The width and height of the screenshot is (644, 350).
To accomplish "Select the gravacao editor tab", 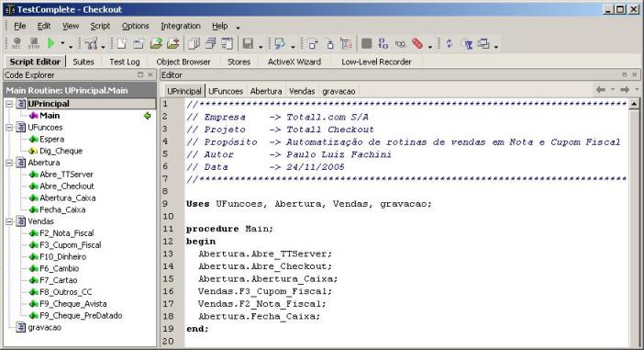I will 339,91.
